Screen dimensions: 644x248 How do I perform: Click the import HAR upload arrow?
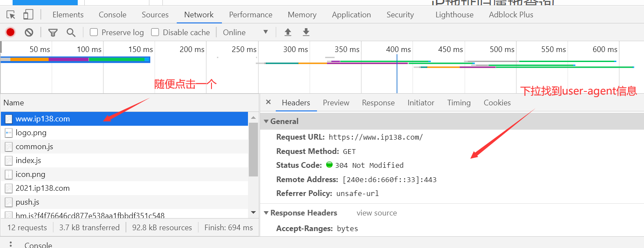point(287,32)
